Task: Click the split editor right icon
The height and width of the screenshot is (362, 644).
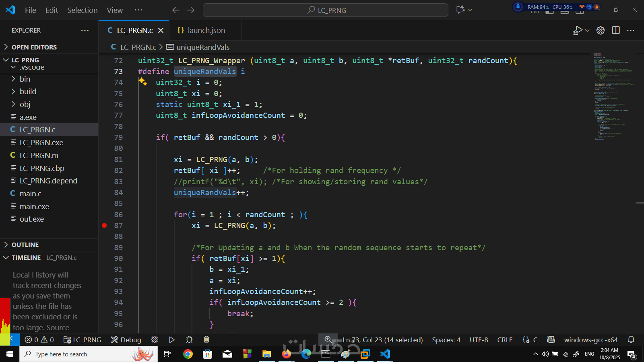Action: pos(615,30)
